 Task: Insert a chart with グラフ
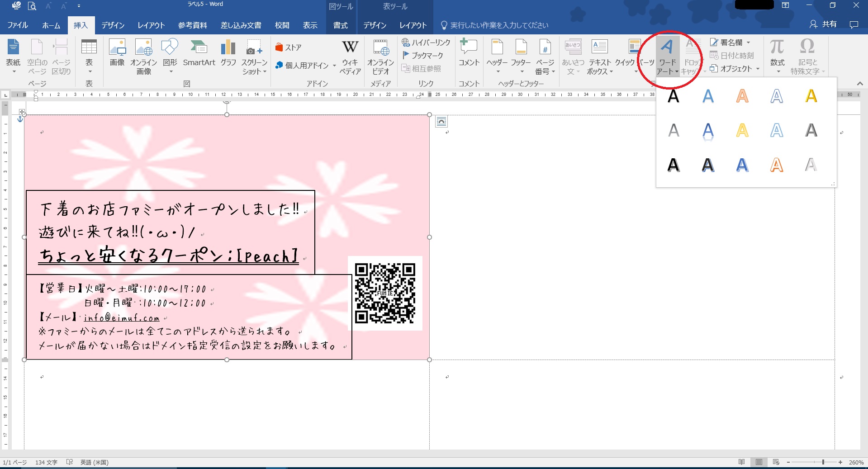pyautogui.click(x=228, y=53)
